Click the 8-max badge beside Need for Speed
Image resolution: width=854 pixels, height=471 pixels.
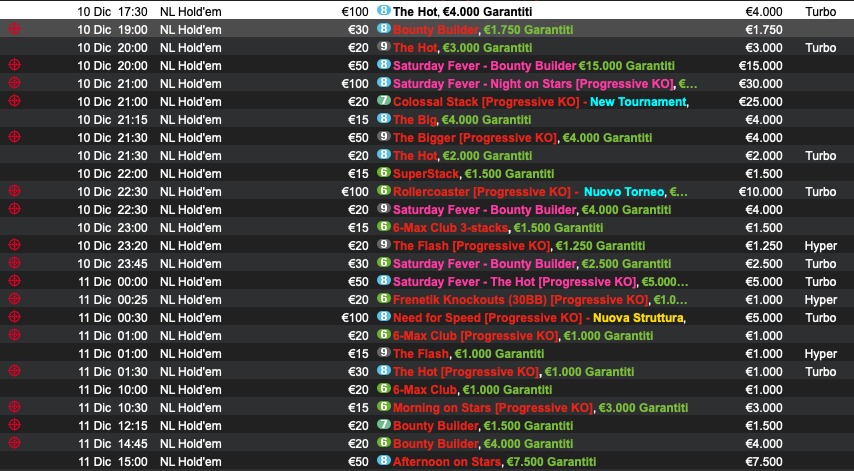pos(383,317)
